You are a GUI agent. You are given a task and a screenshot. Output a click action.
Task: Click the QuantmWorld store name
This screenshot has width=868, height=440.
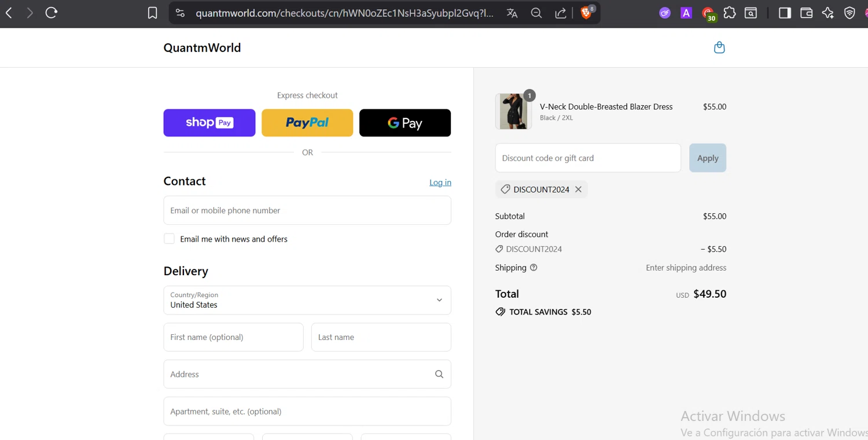pyautogui.click(x=202, y=48)
